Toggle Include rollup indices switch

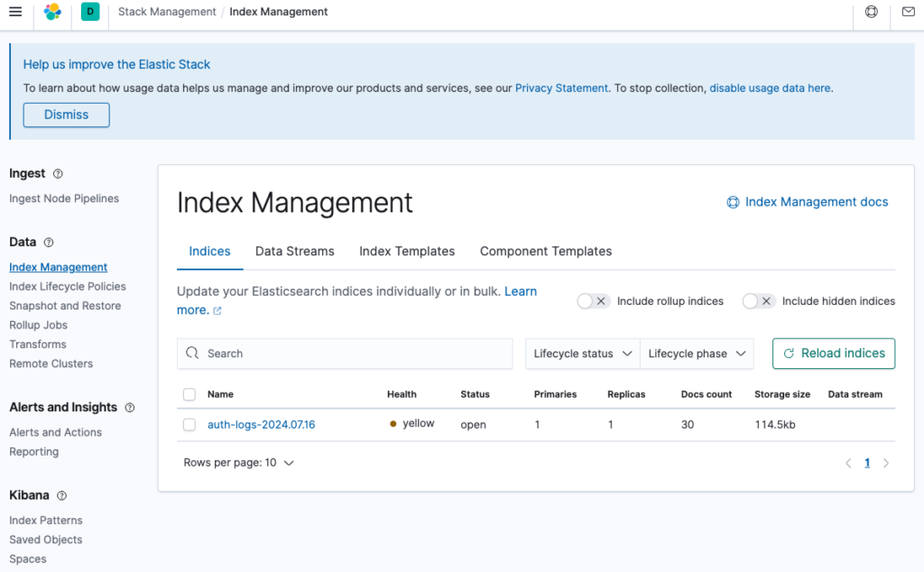593,301
